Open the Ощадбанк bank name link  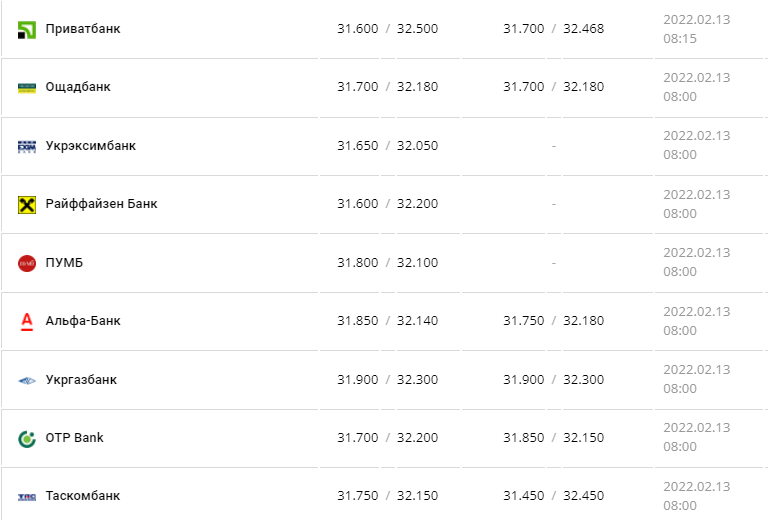pos(78,87)
